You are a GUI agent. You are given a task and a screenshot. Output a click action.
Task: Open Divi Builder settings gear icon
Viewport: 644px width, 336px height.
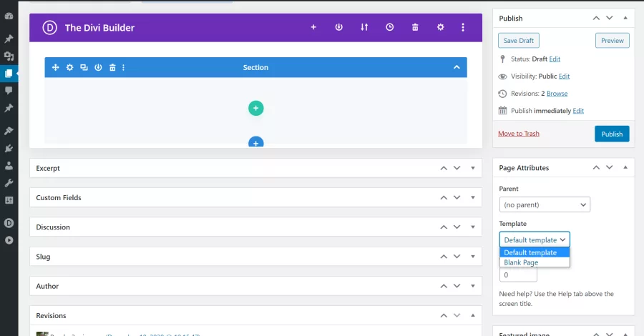click(x=441, y=27)
